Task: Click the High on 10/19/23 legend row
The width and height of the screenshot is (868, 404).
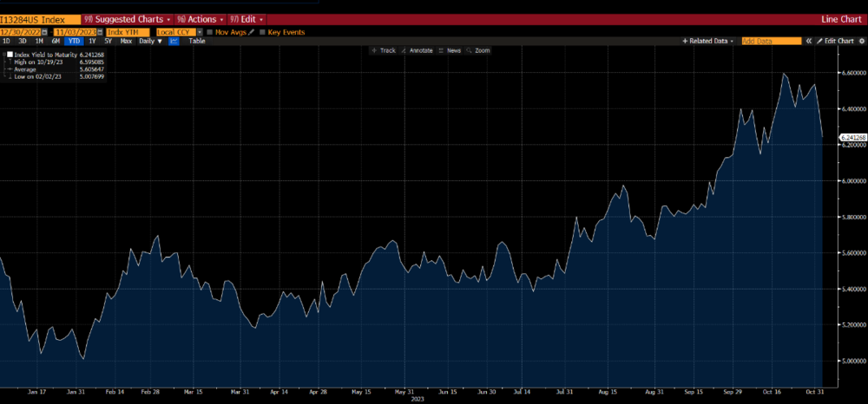Action: (x=53, y=62)
